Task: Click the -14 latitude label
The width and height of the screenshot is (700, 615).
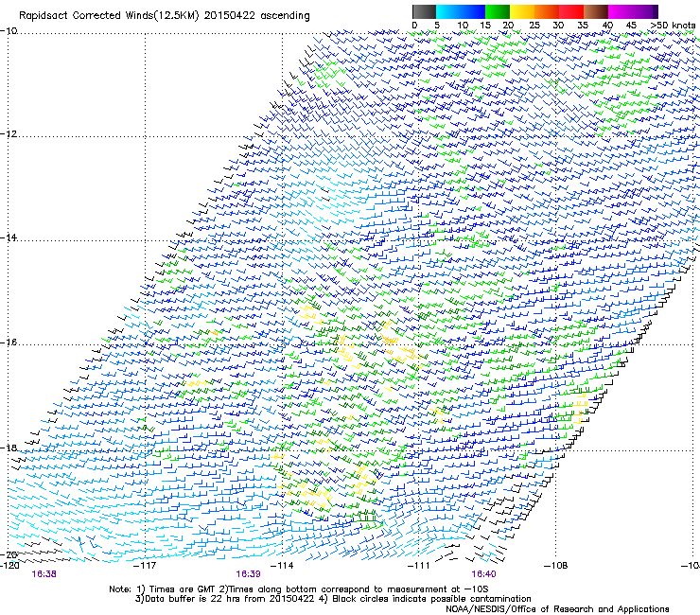Action: click(x=9, y=237)
